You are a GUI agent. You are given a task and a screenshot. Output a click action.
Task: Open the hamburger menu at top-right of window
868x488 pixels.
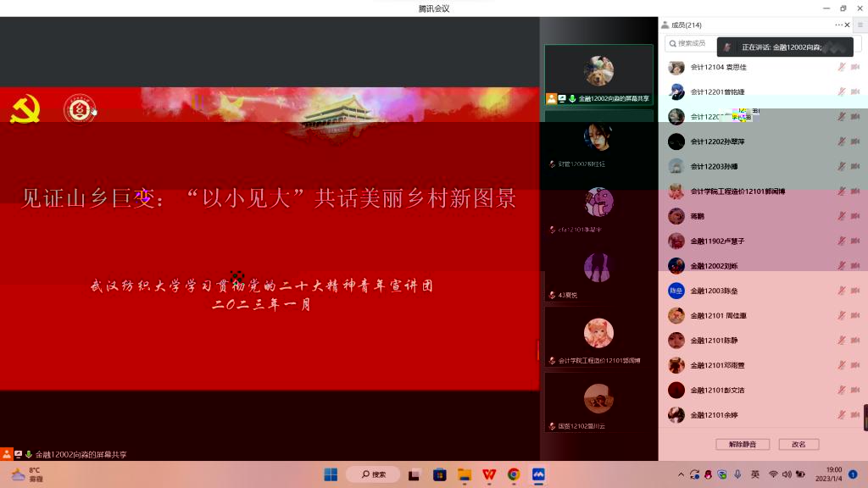[x=860, y=25]
